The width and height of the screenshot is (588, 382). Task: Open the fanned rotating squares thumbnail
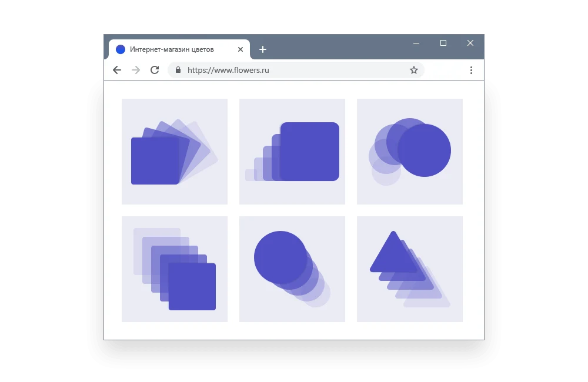(x=175, y=152)
